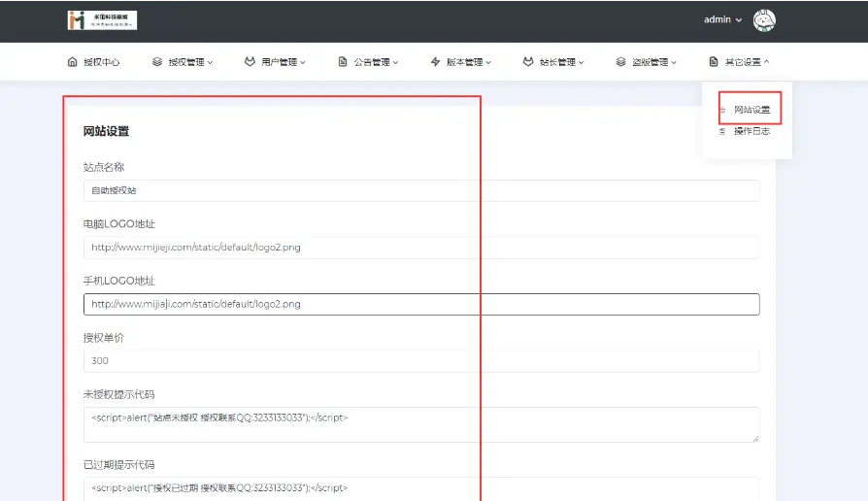Click the 已过期提示代码 textarea
This screenshot has width=868, height=501.
point(421,489)
